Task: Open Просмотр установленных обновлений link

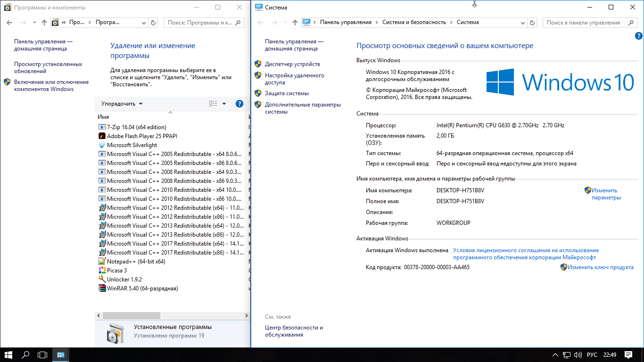Action: pos(48,67)
